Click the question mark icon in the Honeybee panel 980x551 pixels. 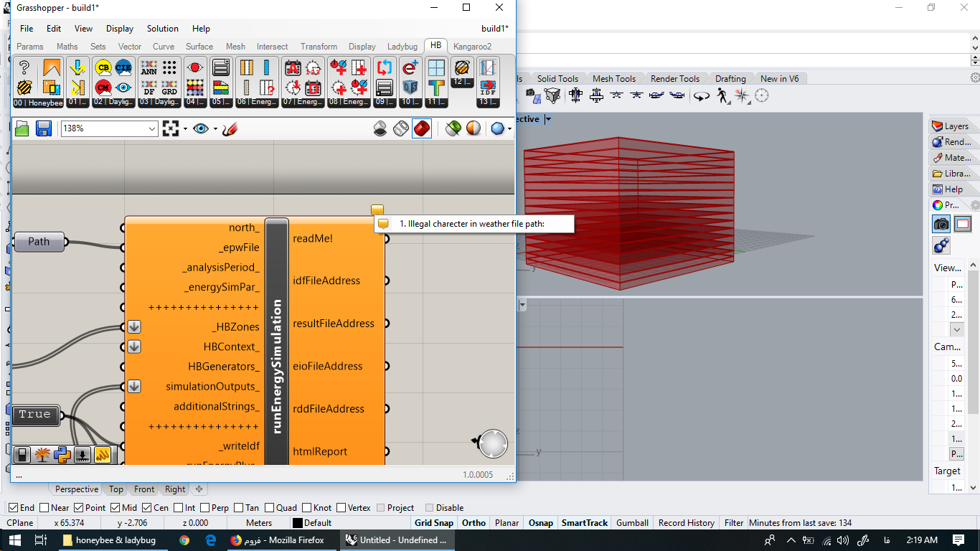pos(24,68)
